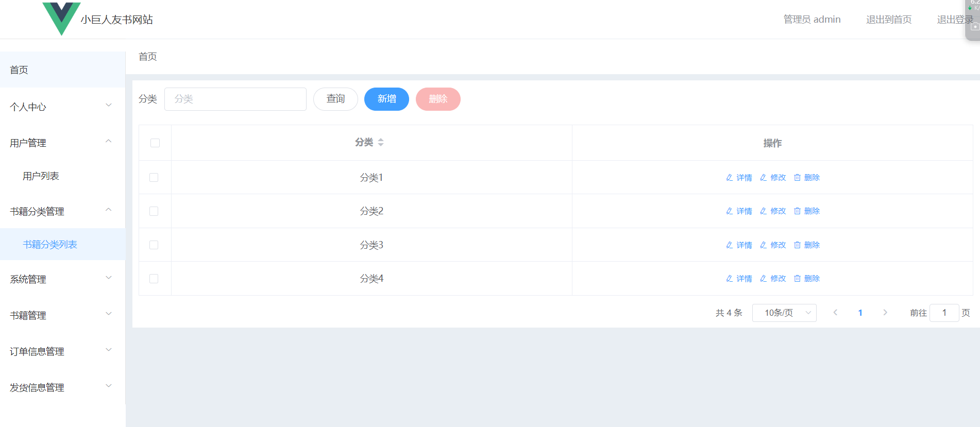Screen dimensions: 980x427
Task: Expand the 系统管理 sidebar menu
Action: click(x=62, y=279)
